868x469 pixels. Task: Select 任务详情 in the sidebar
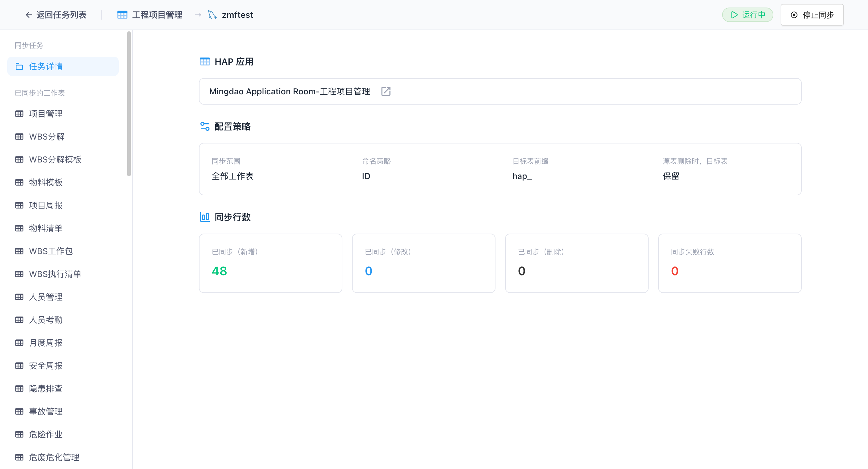pos(63,66)
